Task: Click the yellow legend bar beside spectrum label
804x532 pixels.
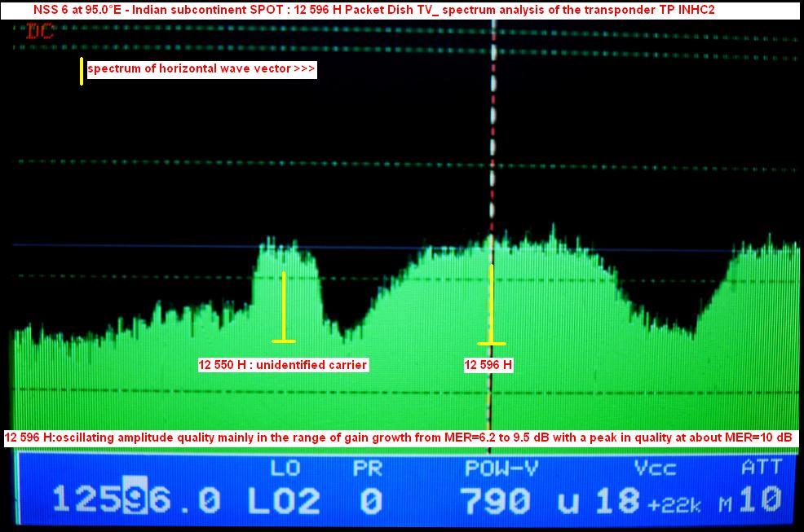Action: point(82,71)
